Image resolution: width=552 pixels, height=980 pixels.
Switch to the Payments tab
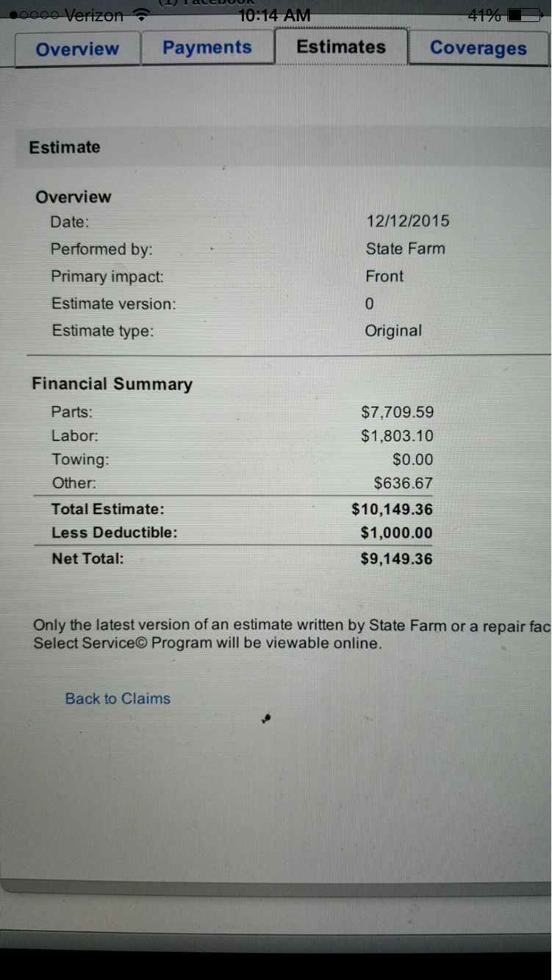(x=207, y=48)
